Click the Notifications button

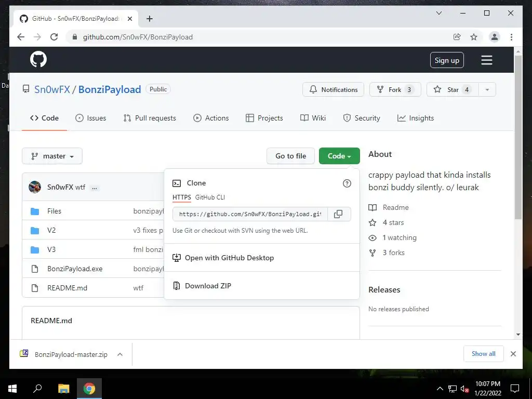click(333, 89)
